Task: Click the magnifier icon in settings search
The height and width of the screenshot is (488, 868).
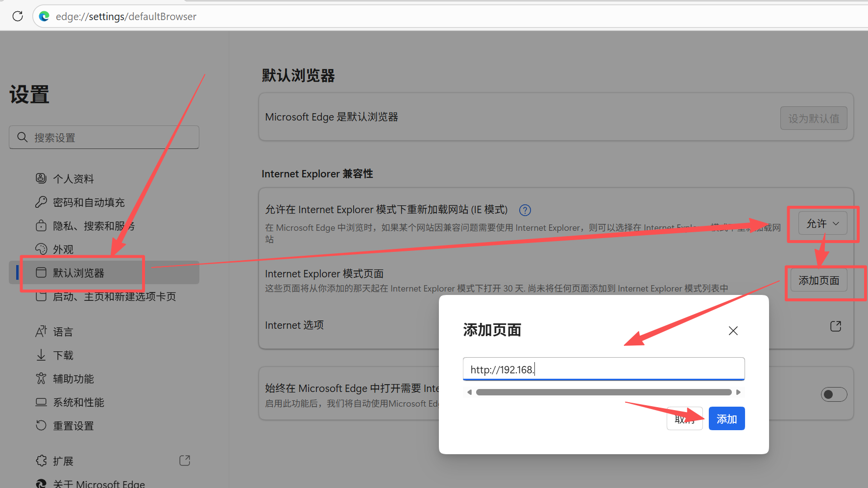Action: [x=22, y=137]
